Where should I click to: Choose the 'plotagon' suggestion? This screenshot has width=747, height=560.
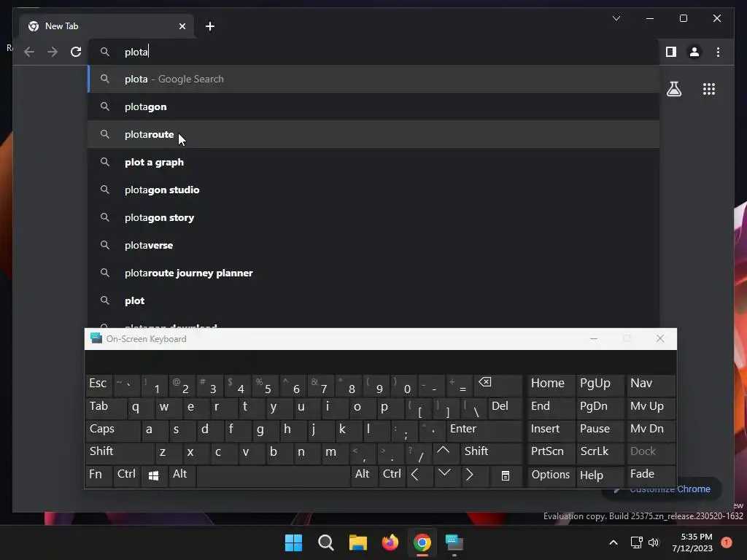point(373,106)
